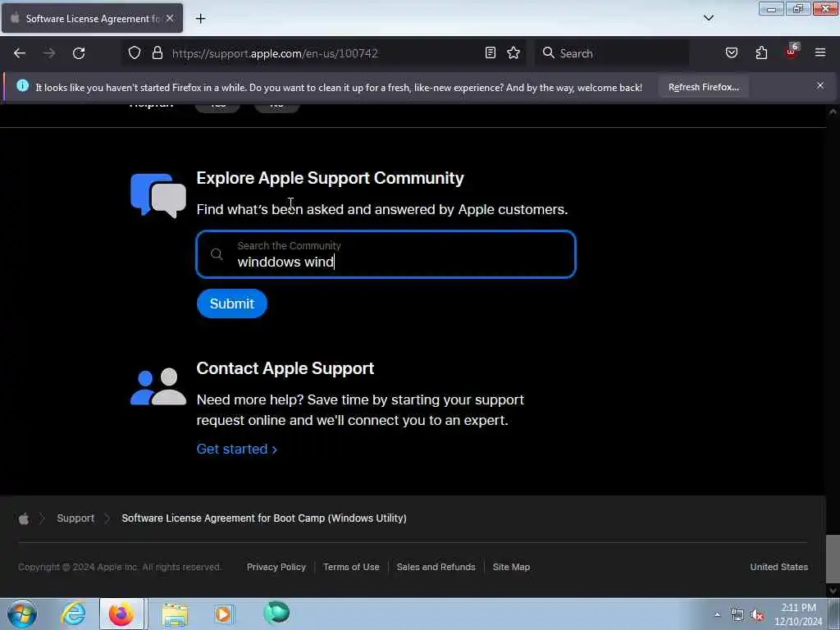Open the Firefox application menu
Screen dimensions: 840x630
click(820, 52)
